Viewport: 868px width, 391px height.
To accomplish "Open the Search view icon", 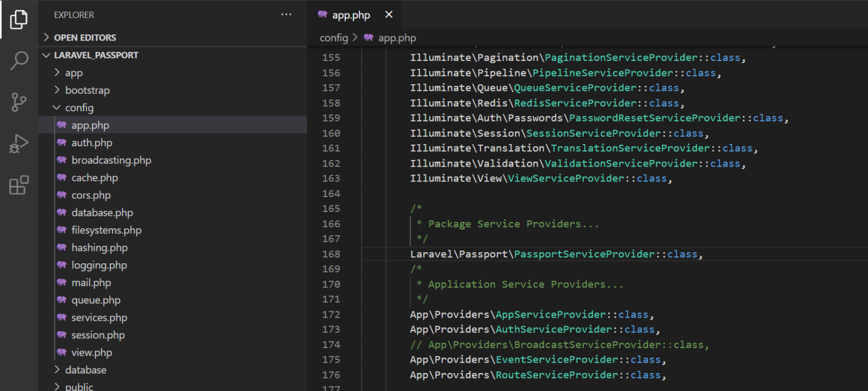I will 19,60.
